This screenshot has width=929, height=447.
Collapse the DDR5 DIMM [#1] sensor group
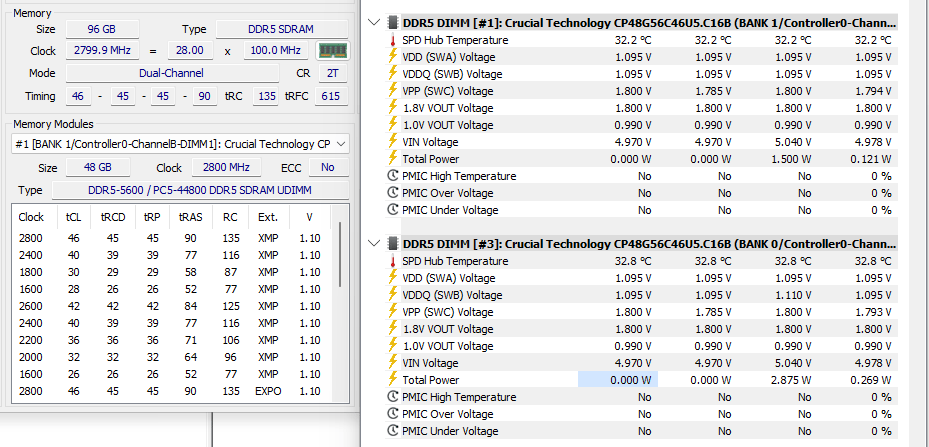tap(374, 23)
